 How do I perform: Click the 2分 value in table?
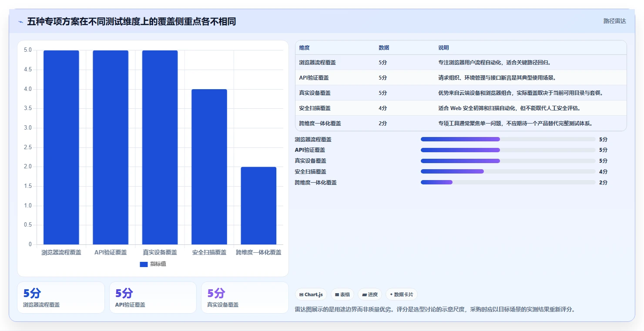coord(382,124)
